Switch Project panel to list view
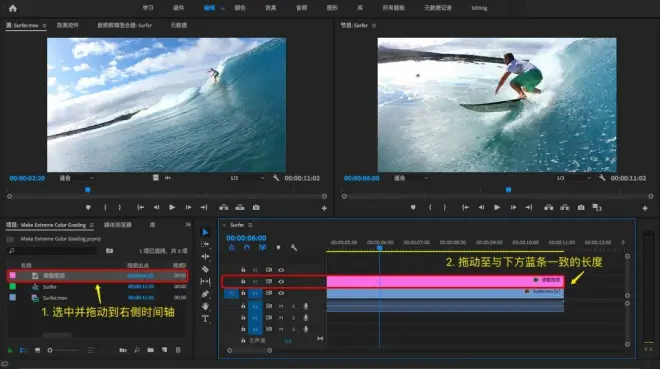 (24, 350)
